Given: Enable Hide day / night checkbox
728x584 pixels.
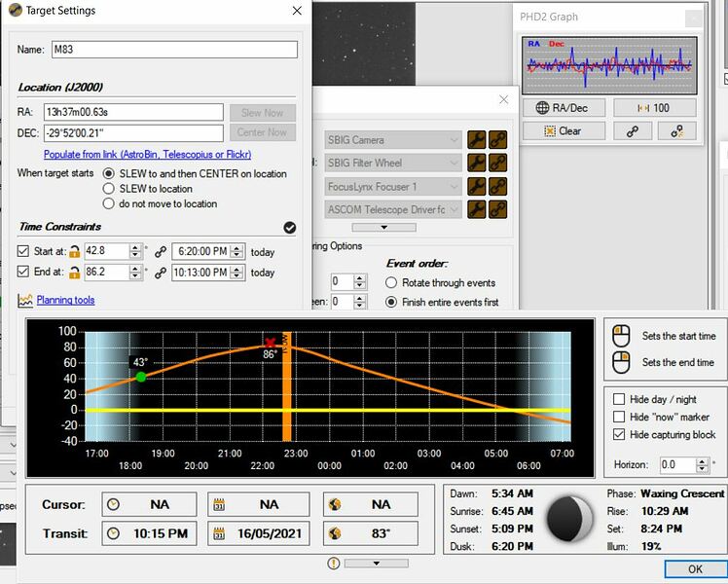Looking at the screenshot, I should (x=619, y=399).
